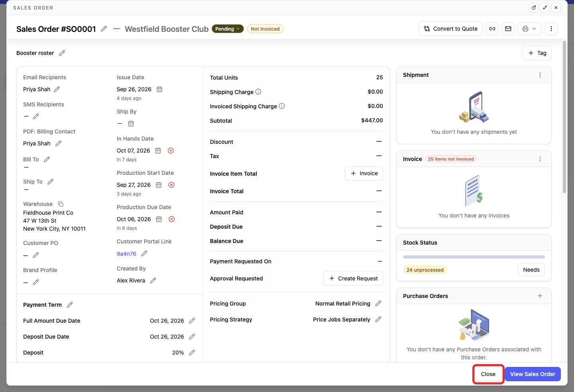Clear the In Hands Date
The width and height of the screenshot is (574, 392).
pos(171,151)
